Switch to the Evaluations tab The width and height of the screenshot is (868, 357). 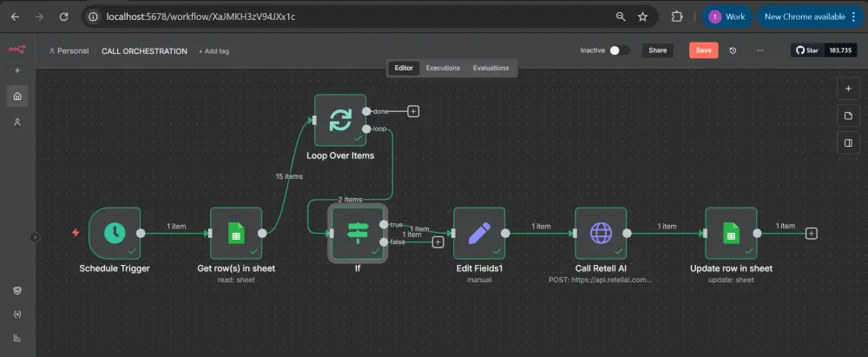490,68
